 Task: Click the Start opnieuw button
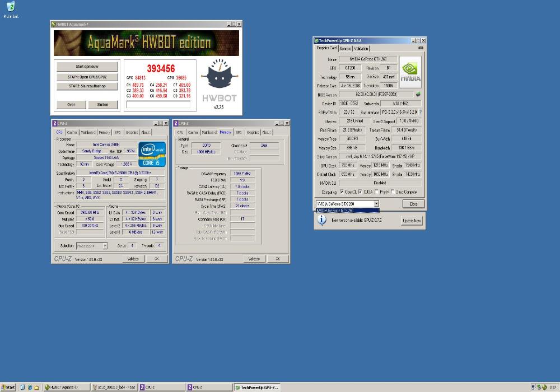click(87, 67)
